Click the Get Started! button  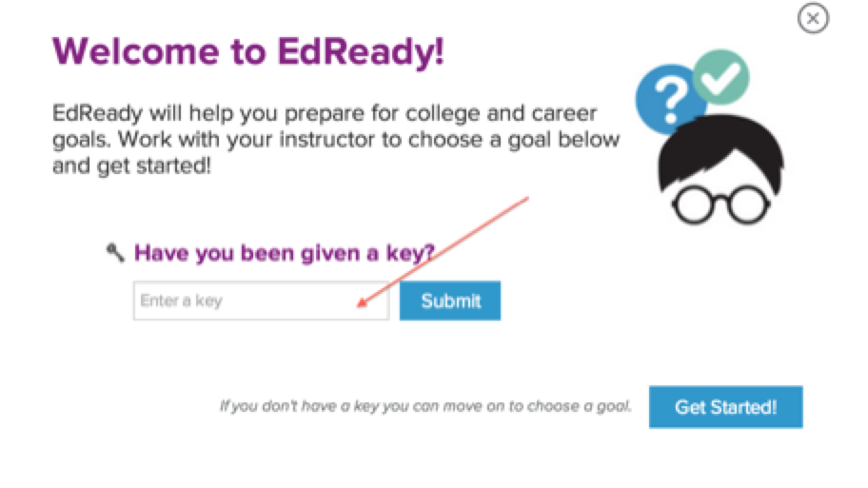726,407
